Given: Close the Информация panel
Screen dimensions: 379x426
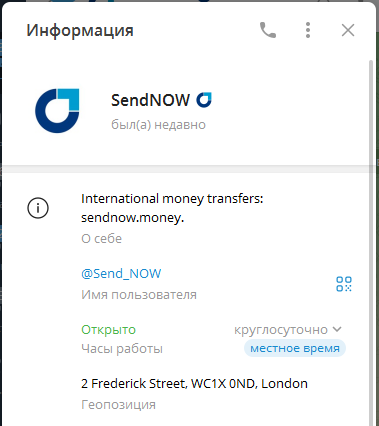Looking at the screenshot, I should click(x=348, y=30).
